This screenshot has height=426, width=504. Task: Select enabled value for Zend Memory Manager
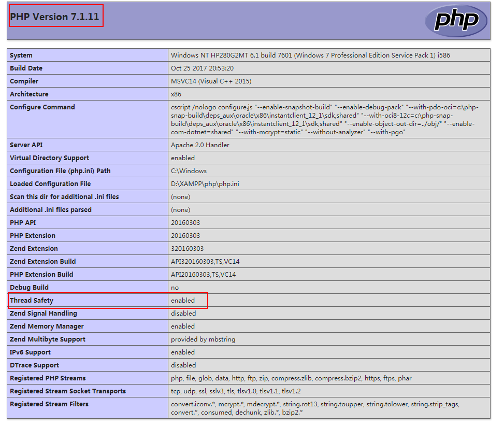point(183,326)
